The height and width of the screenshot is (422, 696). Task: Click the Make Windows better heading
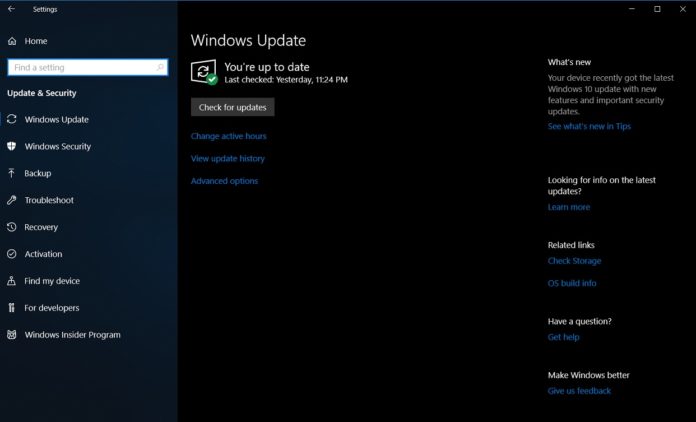pos(589,375)
